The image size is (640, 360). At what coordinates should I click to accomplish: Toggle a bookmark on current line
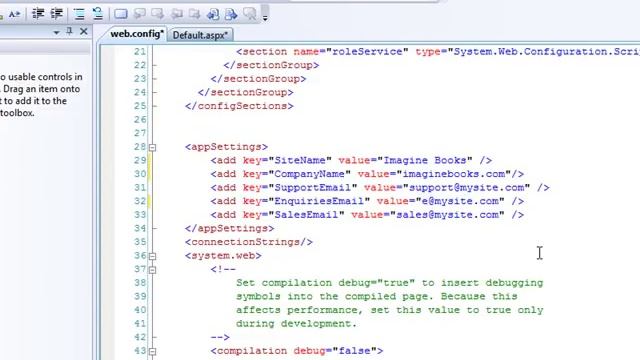coord(120,14)
